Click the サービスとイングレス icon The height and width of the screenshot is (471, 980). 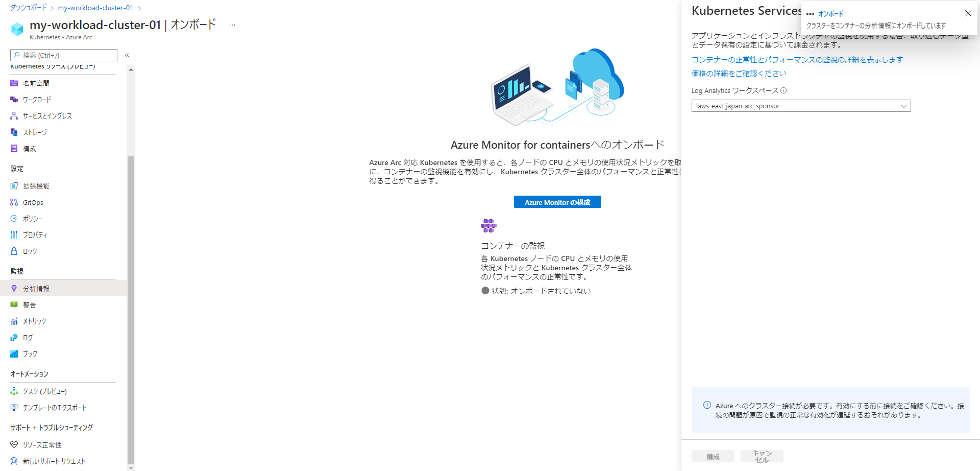(14, 116)
